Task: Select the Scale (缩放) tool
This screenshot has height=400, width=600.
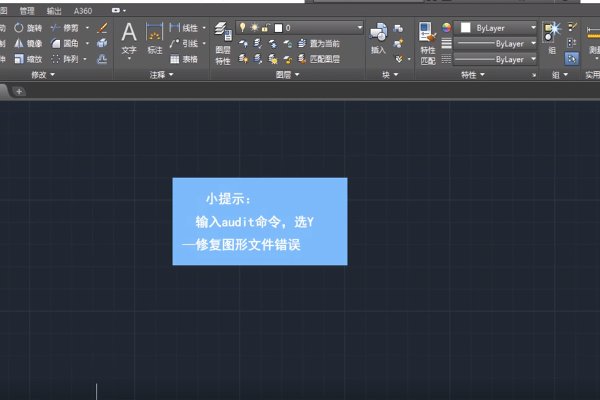Action: pos(28,59)
